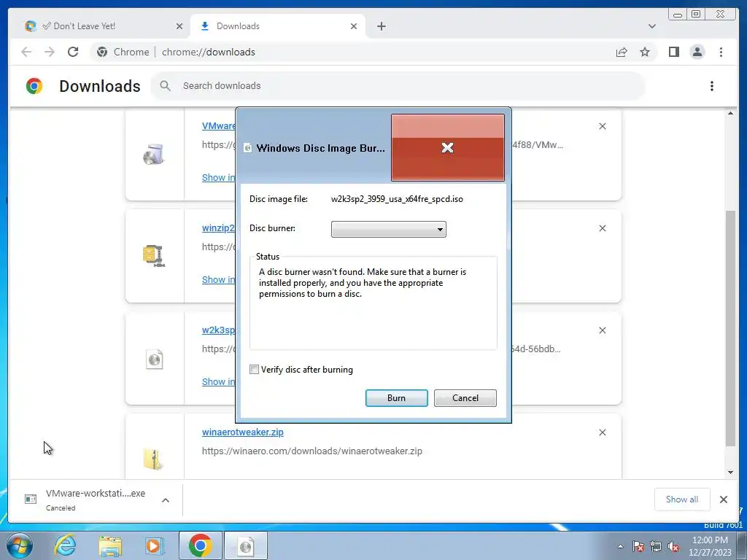747x560 pixels.
Task: Open the Windows Start menu
Action: tap(19, 545)
